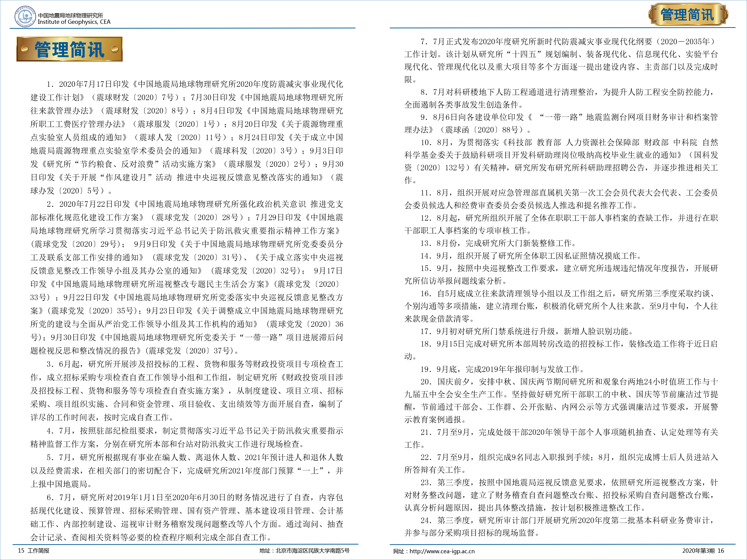The width and height of the screenshot is (747, 560).
Task: Click the footer label 15 工作简报
Action: click(x=33, y=551)
